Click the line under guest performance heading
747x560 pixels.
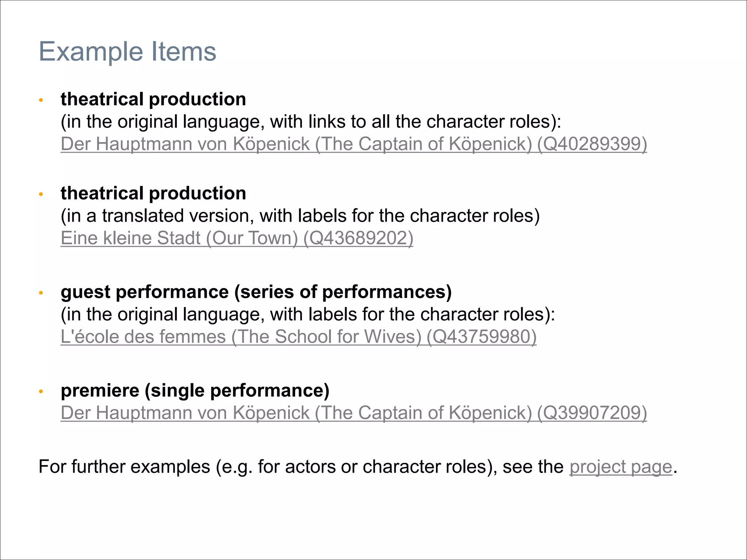pyautogui.click(x=307, y=314)
